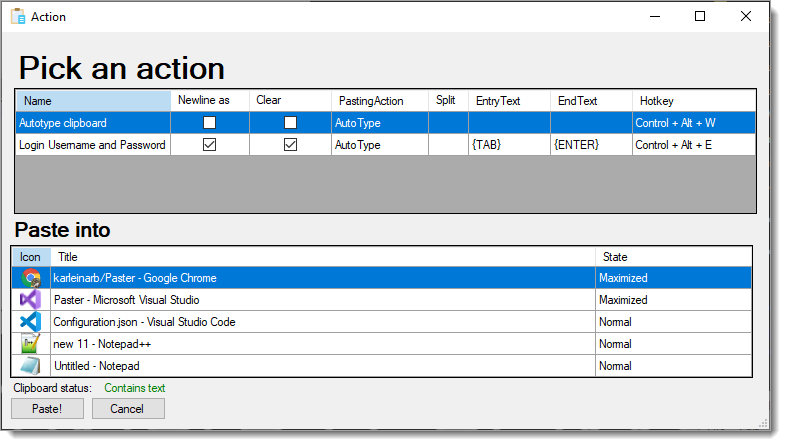Maximize the Action window
The width and height of the screenshot is (786, 446).
[700, 17]
